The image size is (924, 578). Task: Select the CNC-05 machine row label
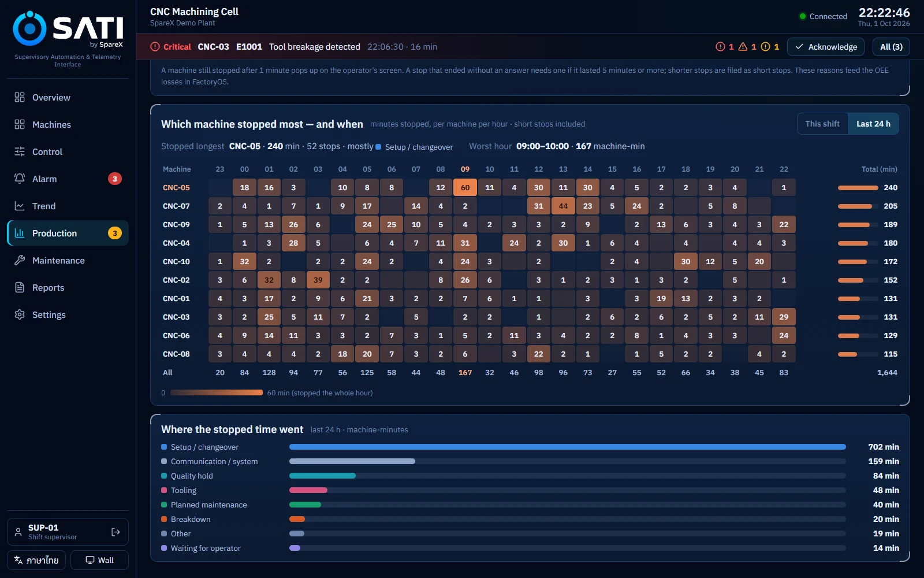tap(176, 187)
